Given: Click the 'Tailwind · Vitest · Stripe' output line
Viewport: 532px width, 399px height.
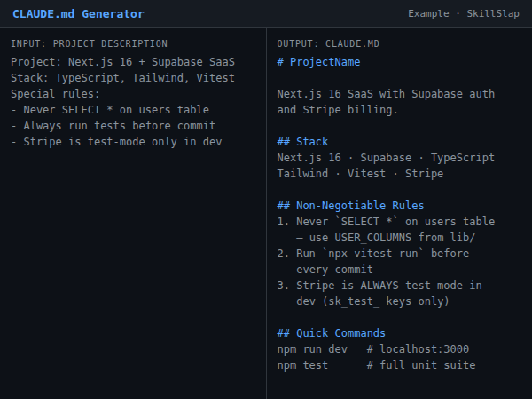Looking at the screenshot, I should pyautogui.click(x=360, y=174).
